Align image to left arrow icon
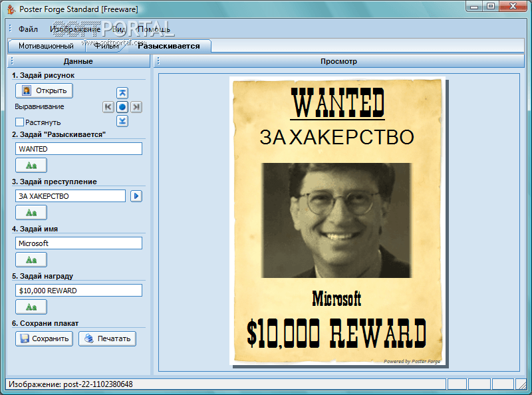 108,107
